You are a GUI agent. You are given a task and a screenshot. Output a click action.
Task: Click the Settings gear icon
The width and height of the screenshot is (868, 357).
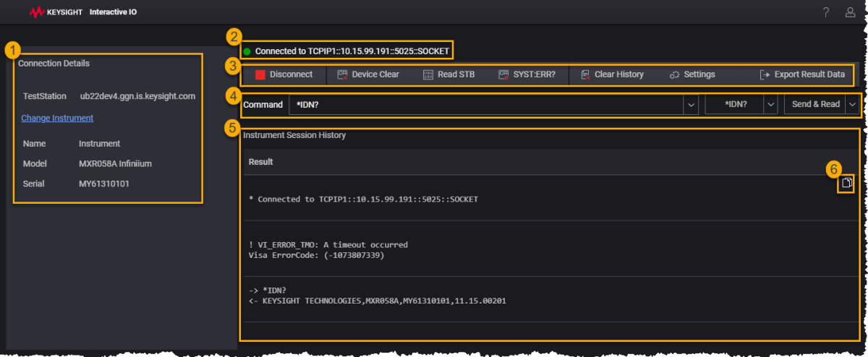pos(674,74)
